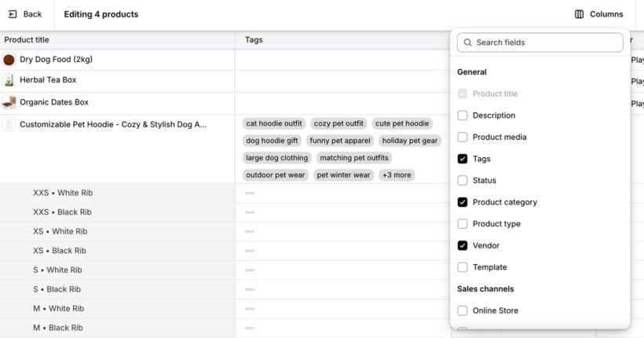The height and width of the screenshot is (338, 644).
Task: Select the 'cat hoodie outfit' tag
Action: pyautogui.click(x=274, y=123)
